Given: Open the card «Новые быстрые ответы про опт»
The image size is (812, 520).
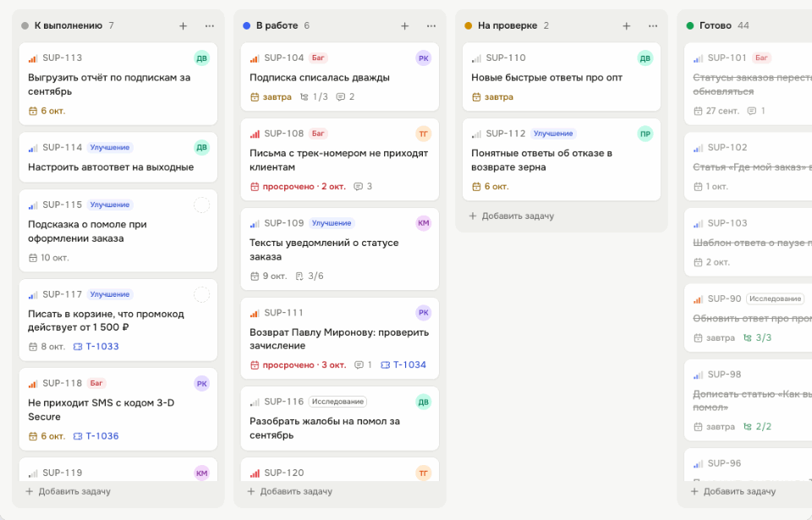Looking at the screenshot, I should click(562, 77).
